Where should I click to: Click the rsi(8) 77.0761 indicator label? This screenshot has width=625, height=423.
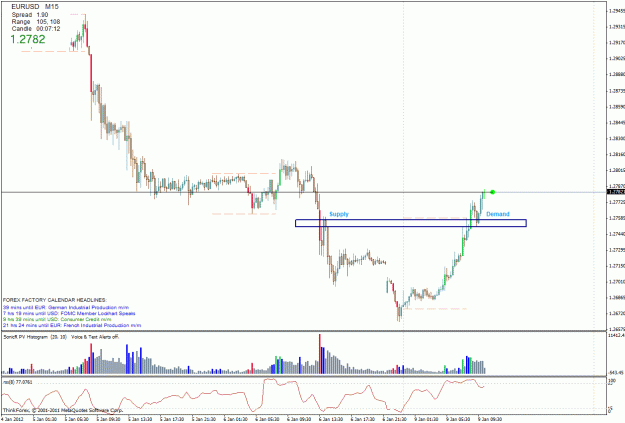(18, 382)
